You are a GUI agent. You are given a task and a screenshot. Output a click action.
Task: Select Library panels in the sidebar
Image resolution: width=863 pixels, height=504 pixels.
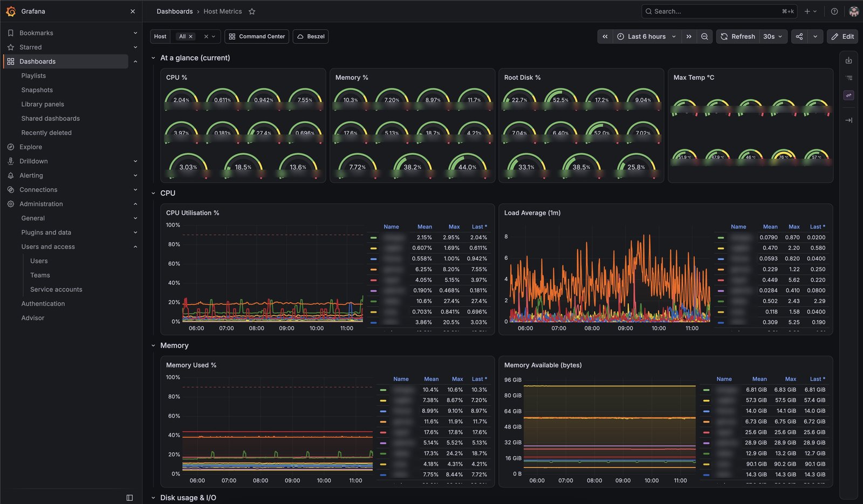43,105
